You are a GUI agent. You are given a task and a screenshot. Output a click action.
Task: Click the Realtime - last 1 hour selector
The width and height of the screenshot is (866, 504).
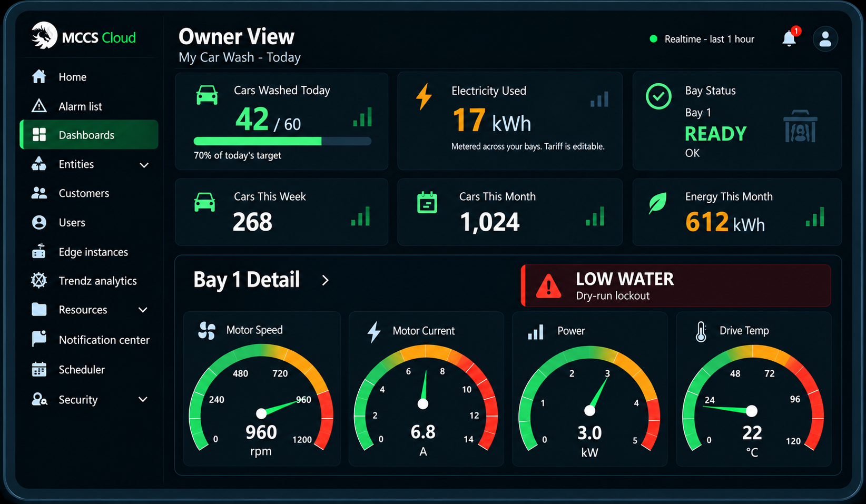702,39
